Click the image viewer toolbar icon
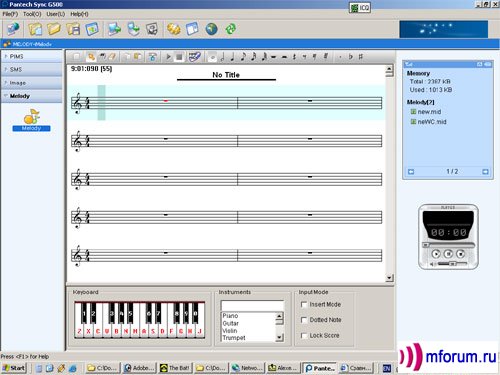 point(92,29)
